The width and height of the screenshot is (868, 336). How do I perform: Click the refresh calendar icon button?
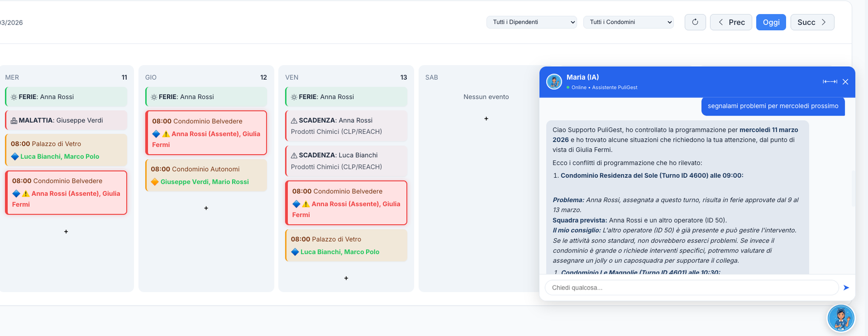click(695, 22)
